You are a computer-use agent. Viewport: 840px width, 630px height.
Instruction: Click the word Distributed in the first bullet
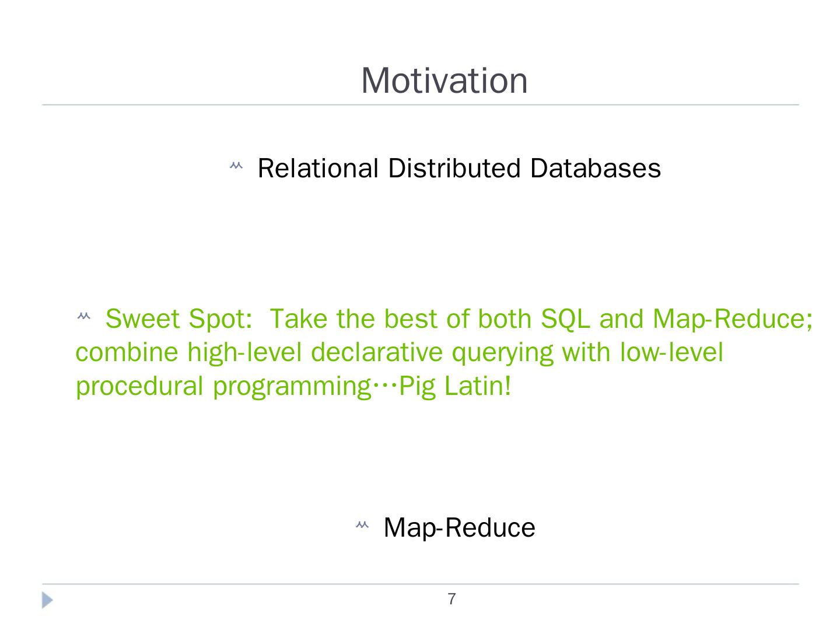[454, 169]
